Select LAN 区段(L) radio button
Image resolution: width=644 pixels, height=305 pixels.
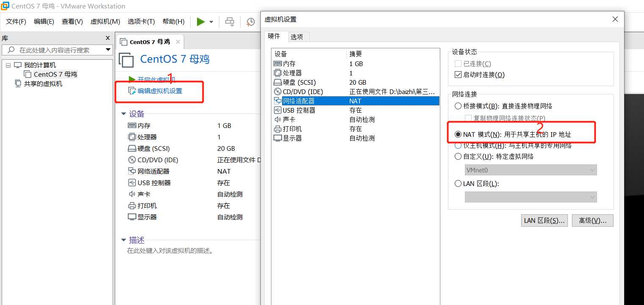pyautogui.click(x=458, y=183)
